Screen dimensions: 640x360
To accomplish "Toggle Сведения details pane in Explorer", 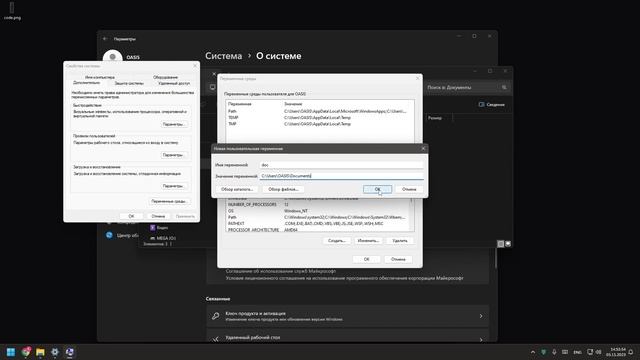I will pos(491,104).
